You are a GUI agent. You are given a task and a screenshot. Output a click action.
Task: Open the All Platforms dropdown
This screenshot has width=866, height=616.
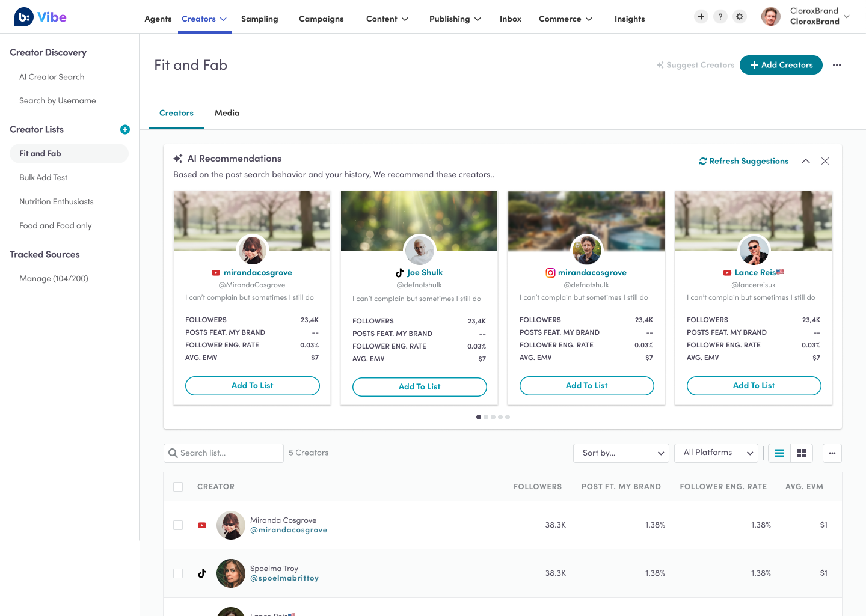click(x=717, y=453)
